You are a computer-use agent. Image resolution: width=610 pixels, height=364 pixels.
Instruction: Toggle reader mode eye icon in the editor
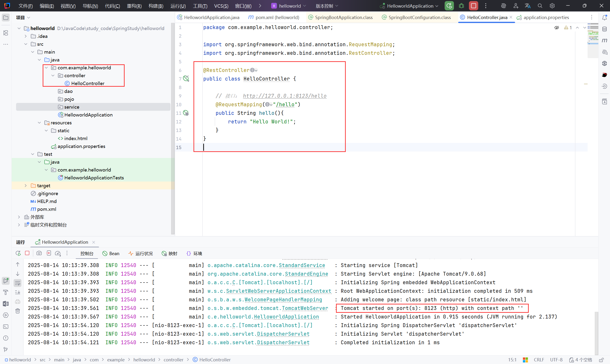coord(557,28)
